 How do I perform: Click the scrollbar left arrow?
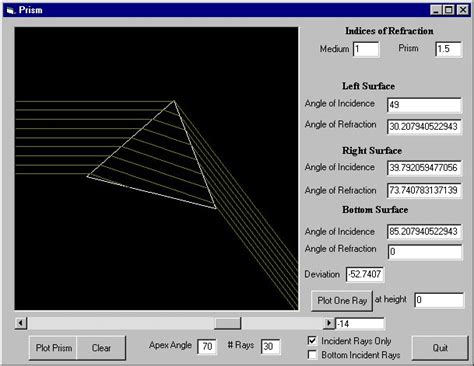21,323
